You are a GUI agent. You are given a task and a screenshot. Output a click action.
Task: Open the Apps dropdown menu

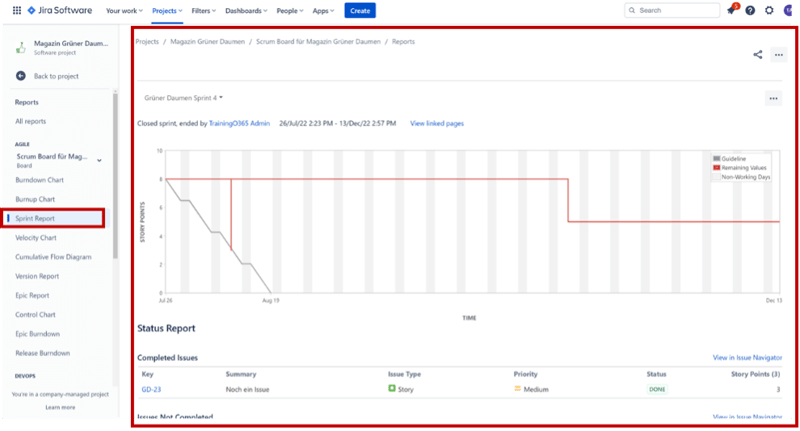323,11
